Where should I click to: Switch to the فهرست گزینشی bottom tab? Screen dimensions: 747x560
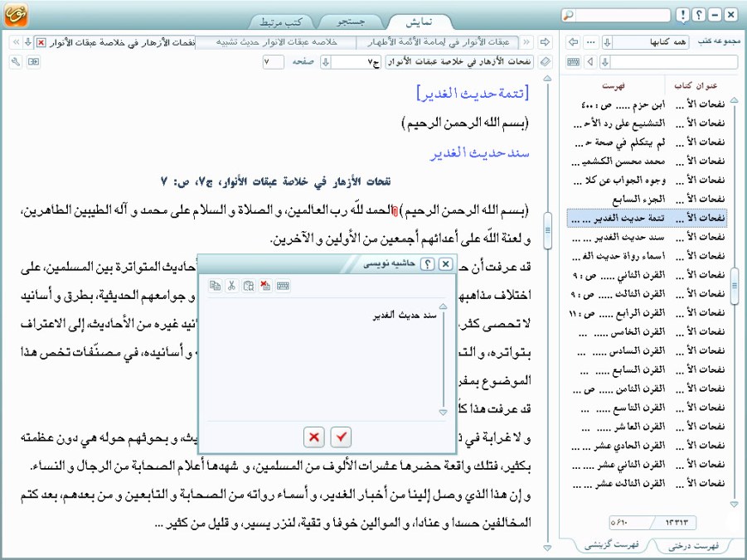tap(612, 545)
